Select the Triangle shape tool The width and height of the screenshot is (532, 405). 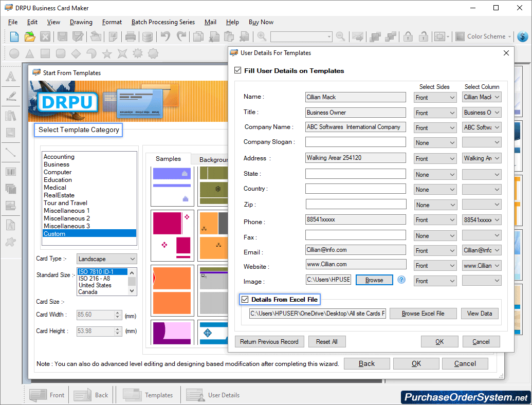(x=30, y=53)
